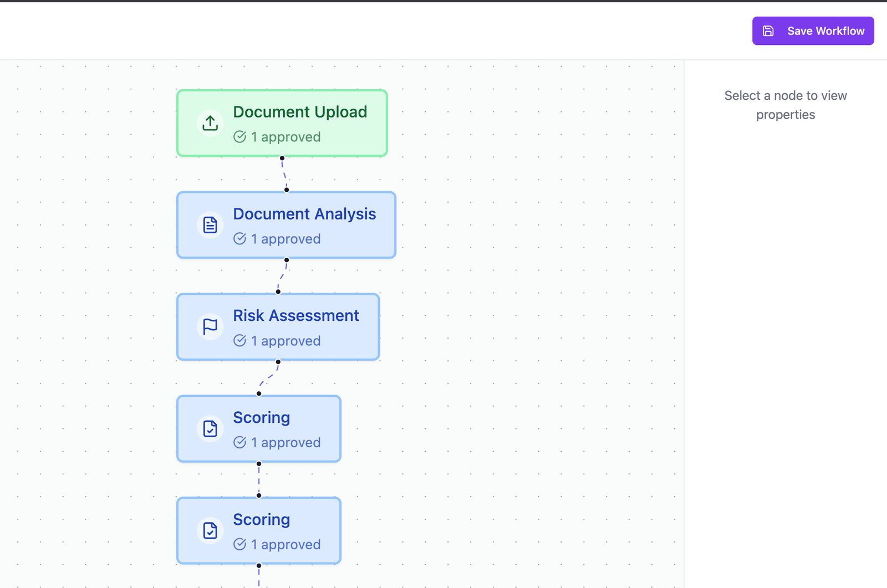Click the approved checkmark icon in Document Upload

pyautogui.click(x=239, y=137)
